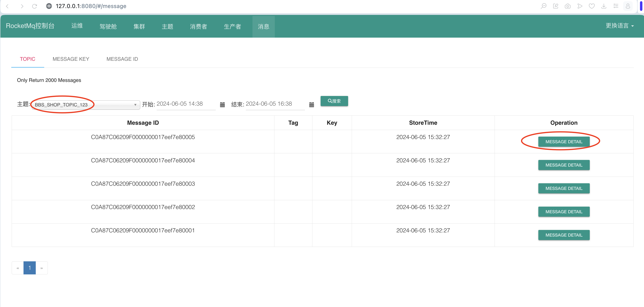Click the user profile icon
The image size is (644, 307).
[628, 6]
